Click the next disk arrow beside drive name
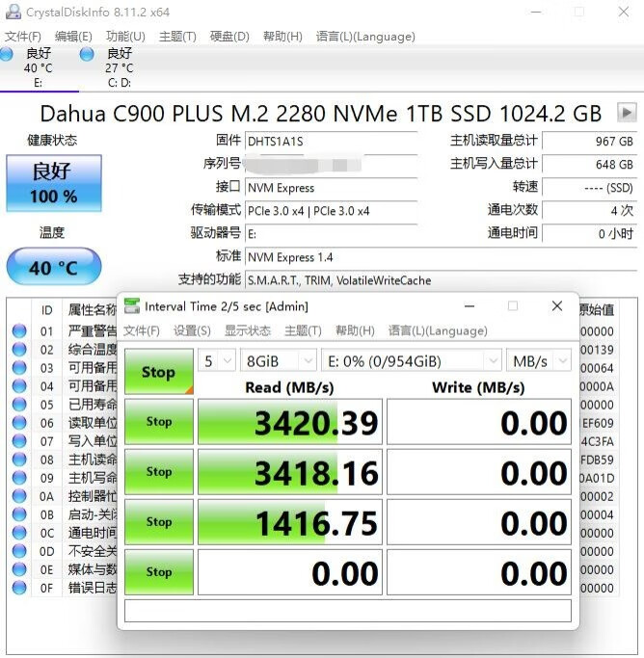The width and height of the screenshot is (644, 658). [x=627, y=113]
